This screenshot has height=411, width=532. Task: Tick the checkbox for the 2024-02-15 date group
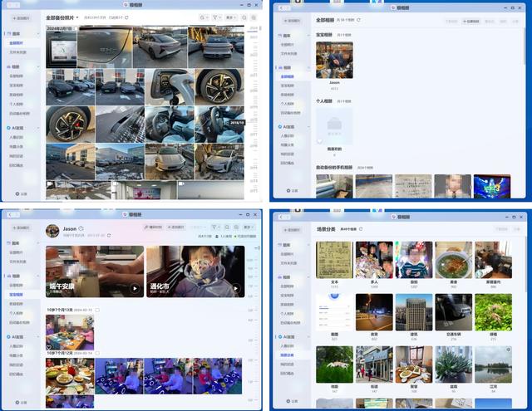point(97,310)
